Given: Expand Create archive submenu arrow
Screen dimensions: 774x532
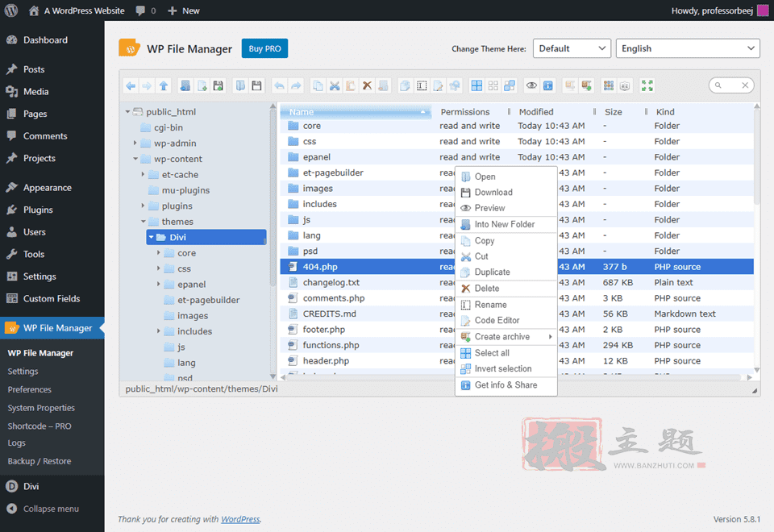Looking at the screenshot, I should pos(550,337).
